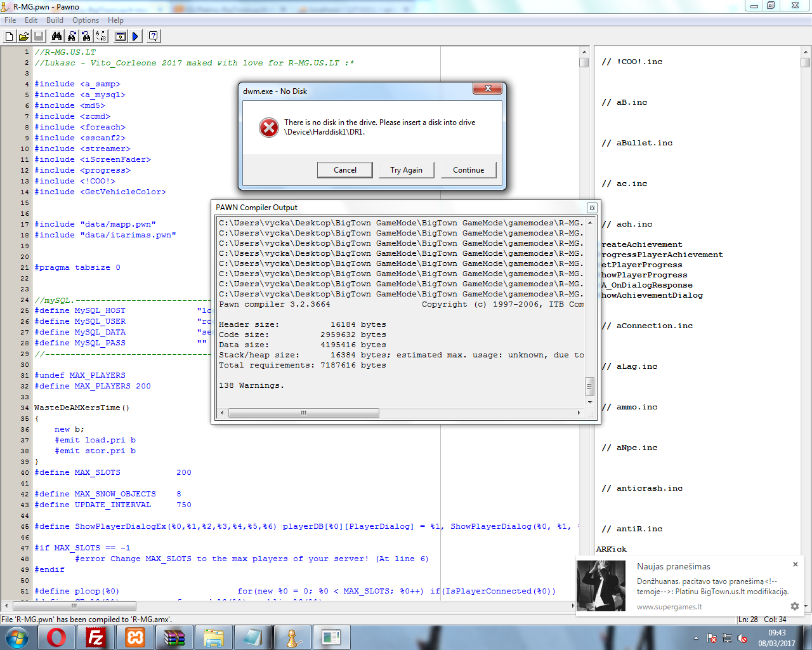Image resolution: width=812 pixels, height=650 pixels.
Task: Open notification settings gear icon
Action: pyautogui.click(x=794, y=606)
